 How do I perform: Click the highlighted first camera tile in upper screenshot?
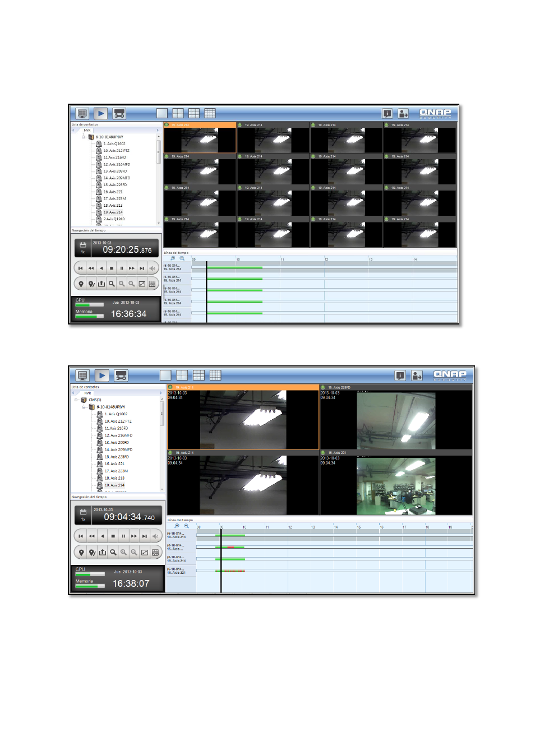coord(200,137)
